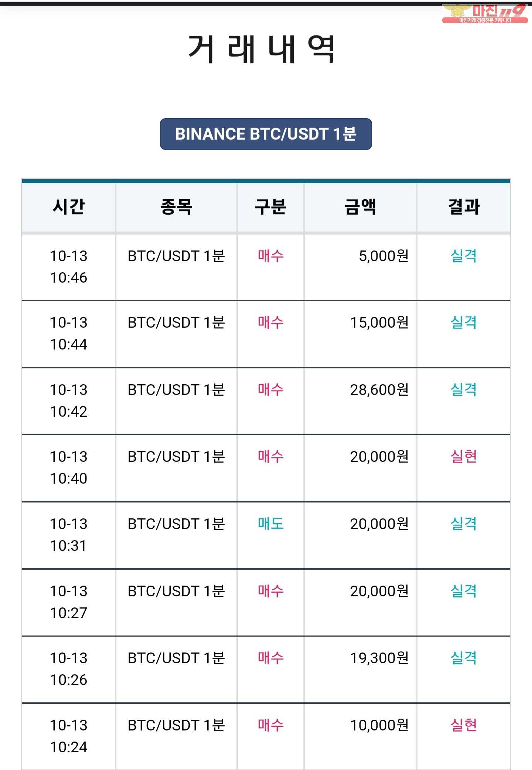Select the BINANCE BTC/USDT 1분 button
The image size is (532, 770).
266,134
